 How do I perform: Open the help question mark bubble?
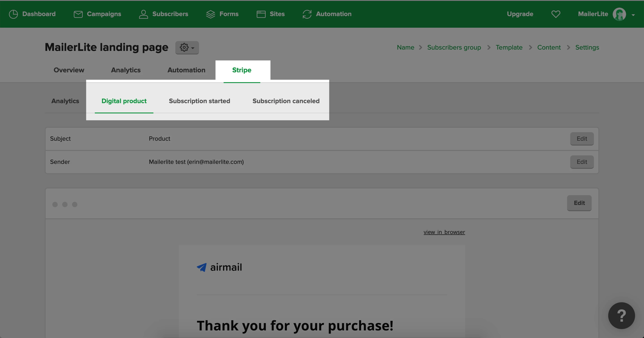(x=621, y=315)
